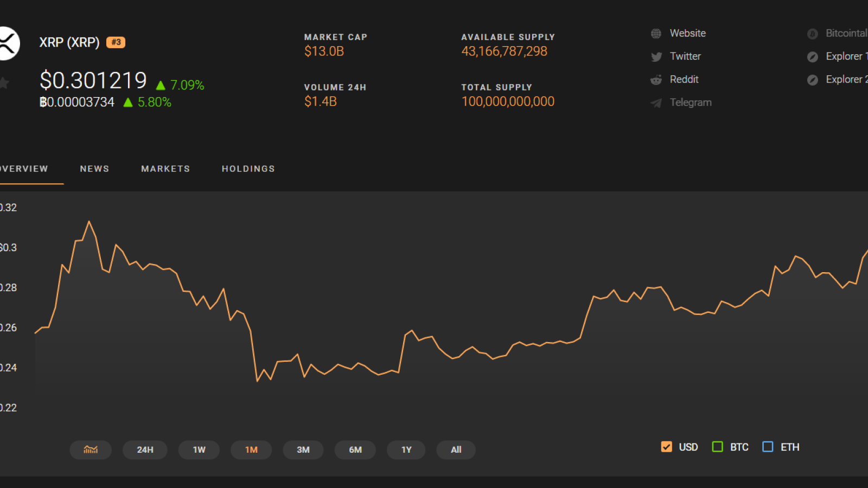Click the green BTC change arrow
This screenshot has width=868, height=488.
[128, 102]
